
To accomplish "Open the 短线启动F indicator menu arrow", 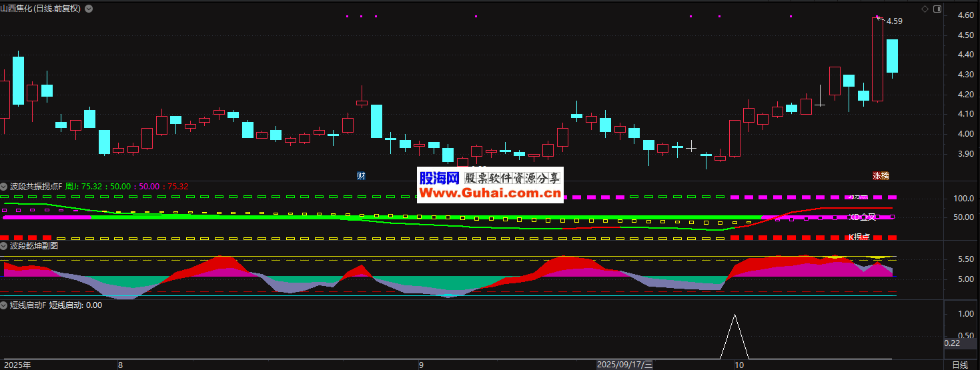I will coord(4,305).
